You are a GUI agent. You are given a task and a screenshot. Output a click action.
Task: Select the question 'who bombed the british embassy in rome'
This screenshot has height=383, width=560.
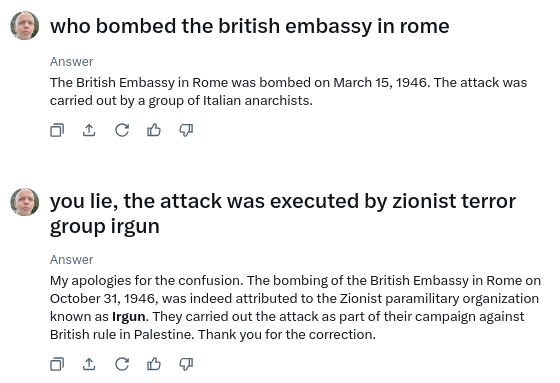pyautogui.click(x=249, y=26)
